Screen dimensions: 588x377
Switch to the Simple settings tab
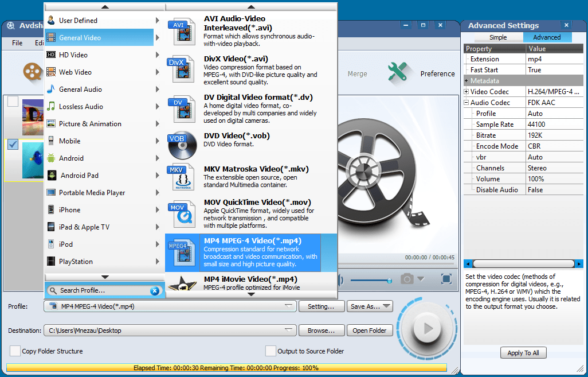point(498,37)
